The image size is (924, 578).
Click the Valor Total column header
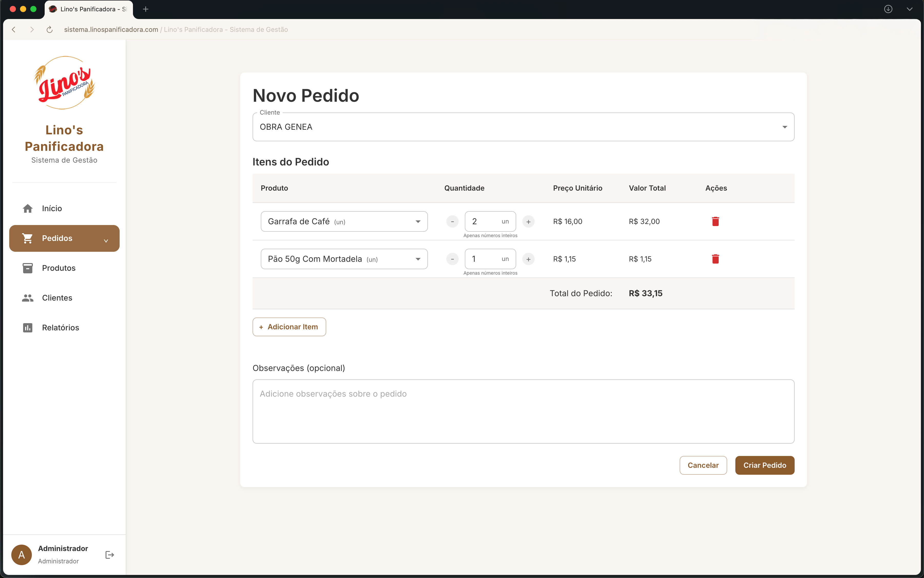pyautogui.click(x=647, y=188)
